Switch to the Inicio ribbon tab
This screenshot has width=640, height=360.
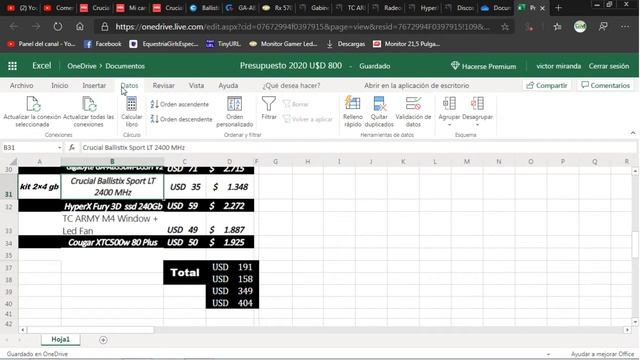[60, 85]
